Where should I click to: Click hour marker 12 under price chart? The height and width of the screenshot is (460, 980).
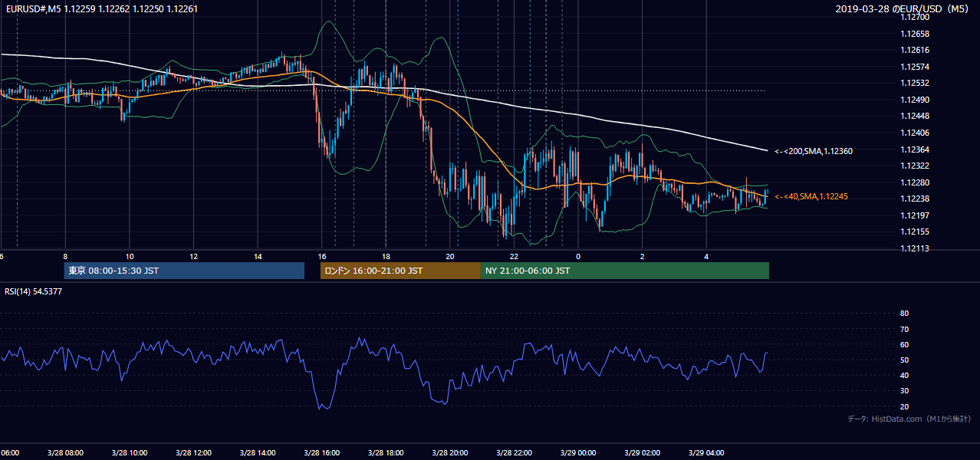click(x=193, y=257)
